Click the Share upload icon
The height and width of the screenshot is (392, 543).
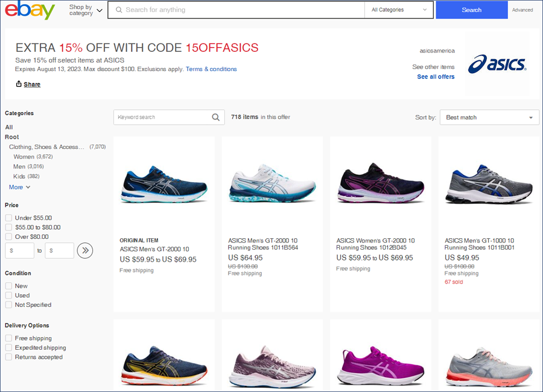pos(19,84)
